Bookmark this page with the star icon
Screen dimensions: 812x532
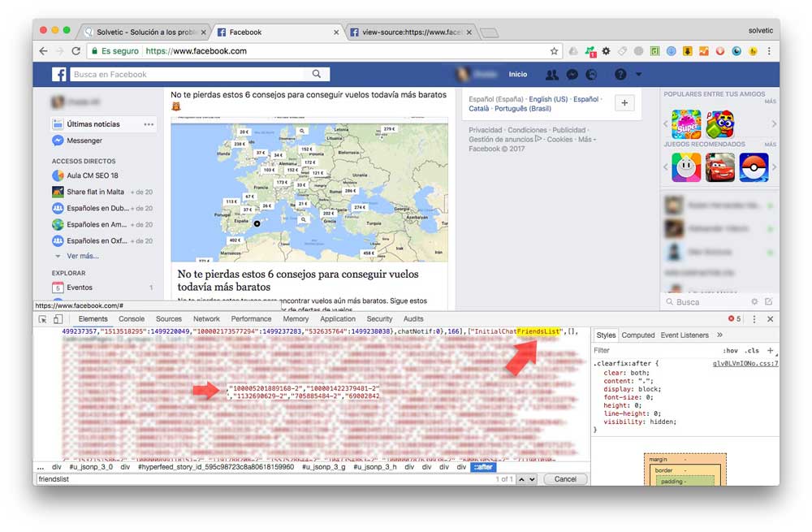[x=554, y=51]
